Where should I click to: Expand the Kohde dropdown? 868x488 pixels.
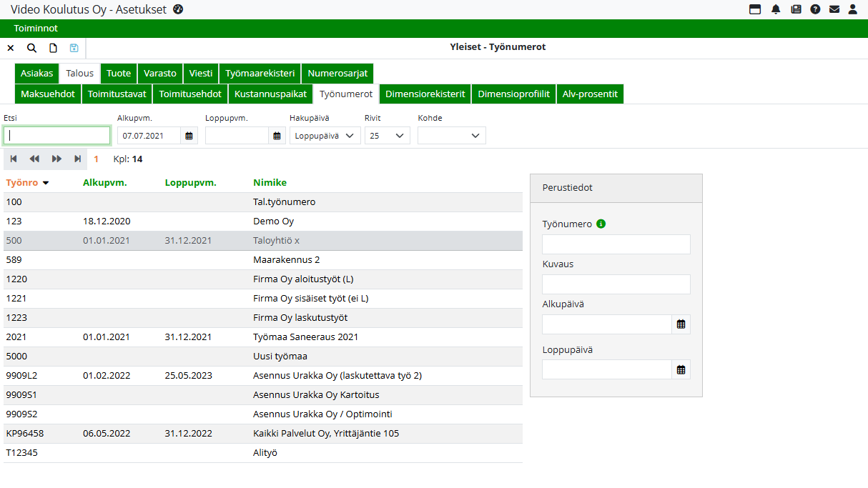(451, 136)
